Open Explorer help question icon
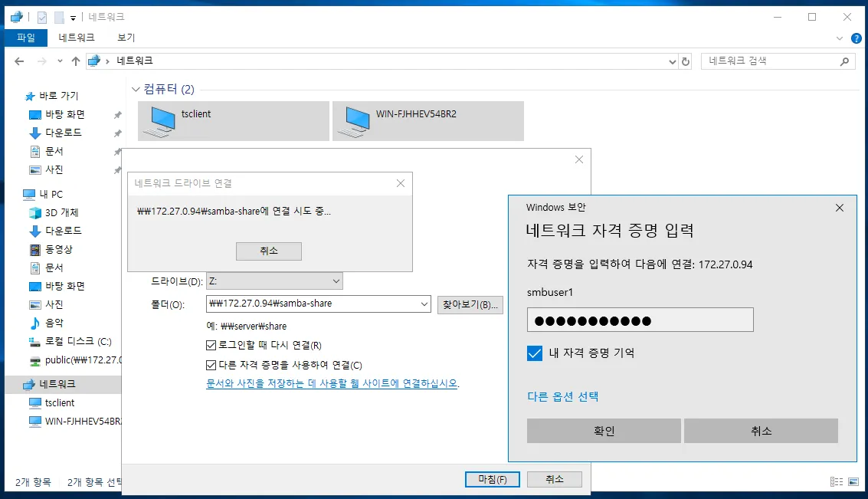 pos(856,38)
